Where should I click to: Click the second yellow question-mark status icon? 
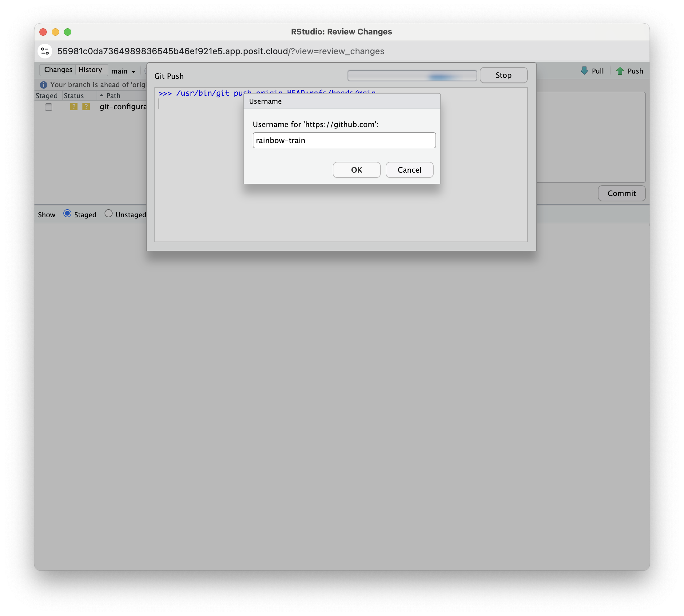pos(86,106)
